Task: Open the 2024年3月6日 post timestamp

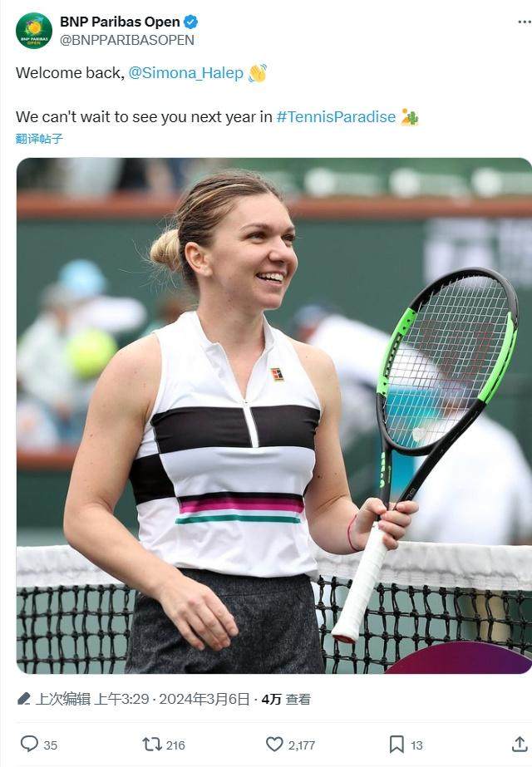Action: tap(204, 699)
